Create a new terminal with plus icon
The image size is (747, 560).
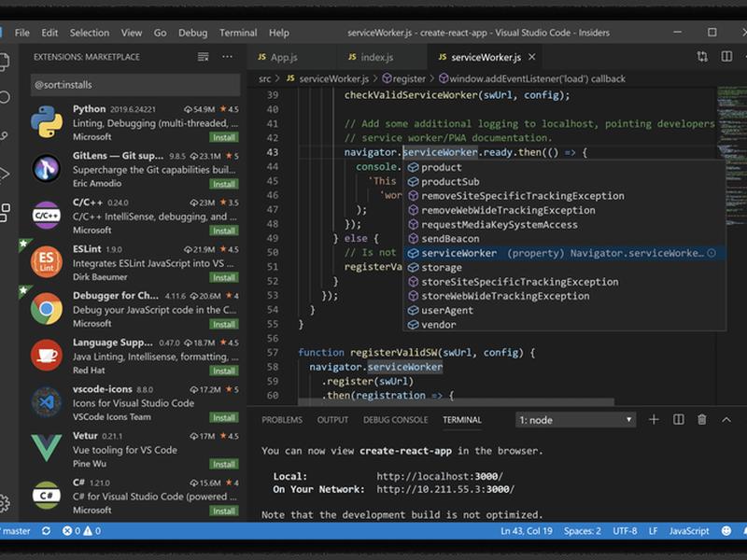pos(654,419)
